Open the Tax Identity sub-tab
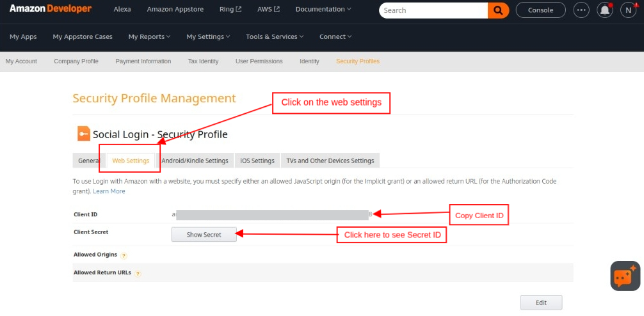 [204, 61]
